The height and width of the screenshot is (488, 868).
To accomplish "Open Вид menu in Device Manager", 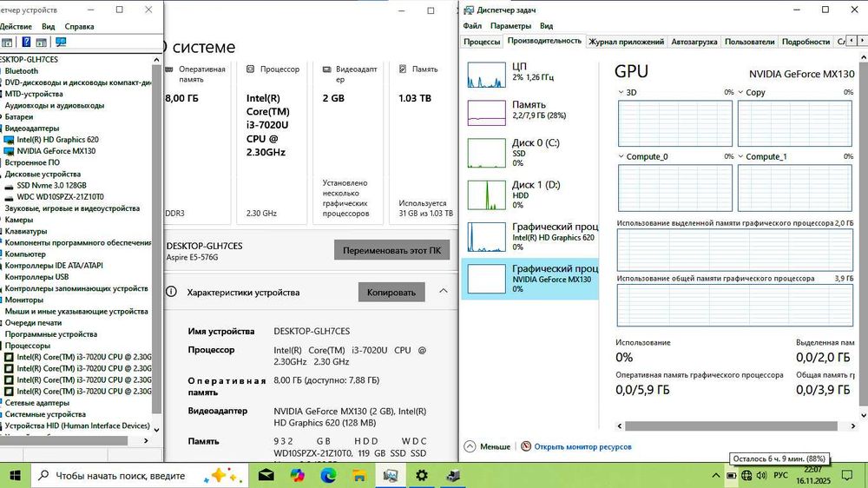I will click(x=48, y=27).
